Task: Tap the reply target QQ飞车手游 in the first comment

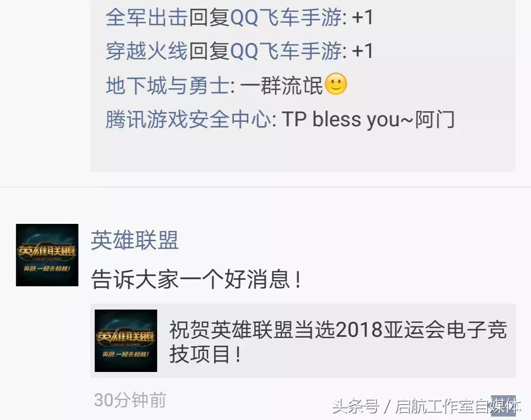Action: (286, 17)
